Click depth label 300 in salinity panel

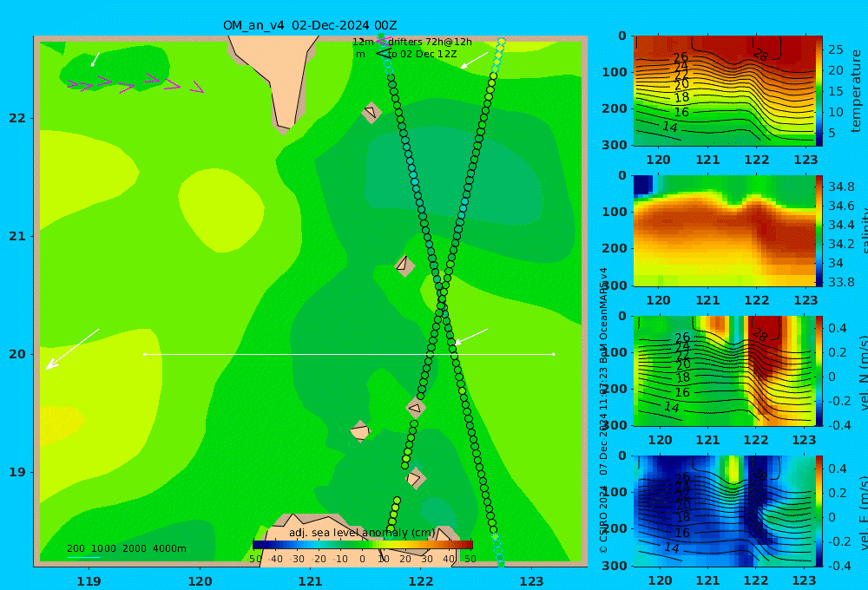pyautogui.click(x=615, y=285)
